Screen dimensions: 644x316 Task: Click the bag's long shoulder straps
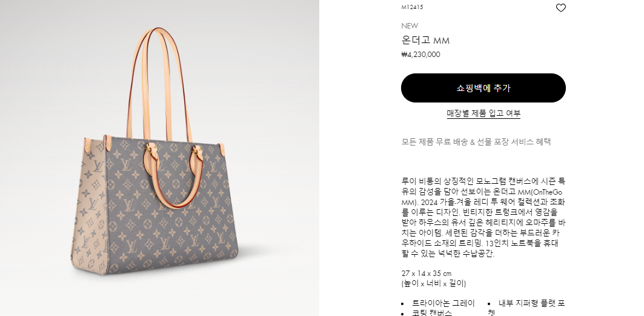[159, 82]
